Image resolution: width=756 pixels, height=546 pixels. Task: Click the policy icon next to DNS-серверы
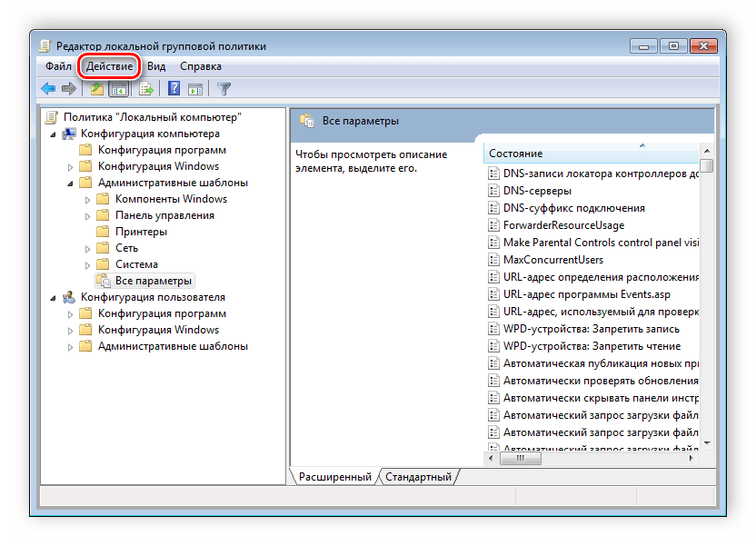[x=493, y=191]
